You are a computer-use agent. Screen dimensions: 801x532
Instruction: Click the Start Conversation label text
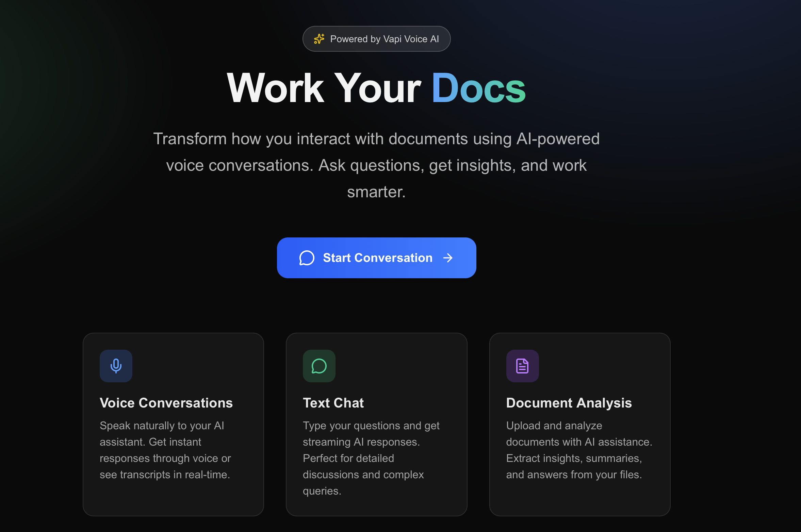point(378,258)
